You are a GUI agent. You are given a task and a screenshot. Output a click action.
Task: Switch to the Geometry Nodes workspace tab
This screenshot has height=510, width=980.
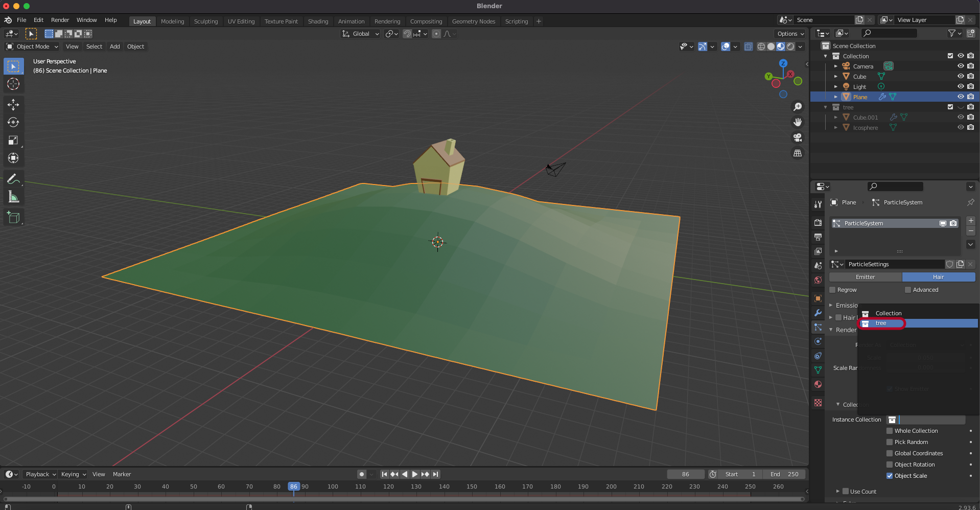click(x=474, y=21)
